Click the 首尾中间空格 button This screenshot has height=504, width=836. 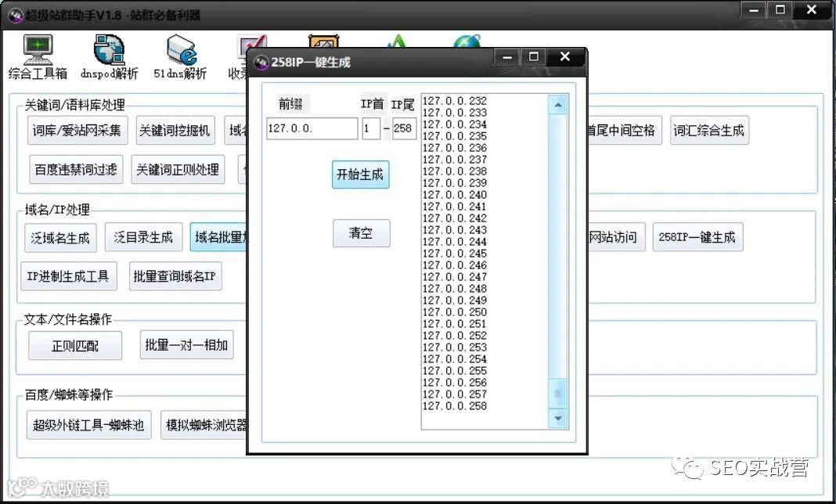click(625, 130)
